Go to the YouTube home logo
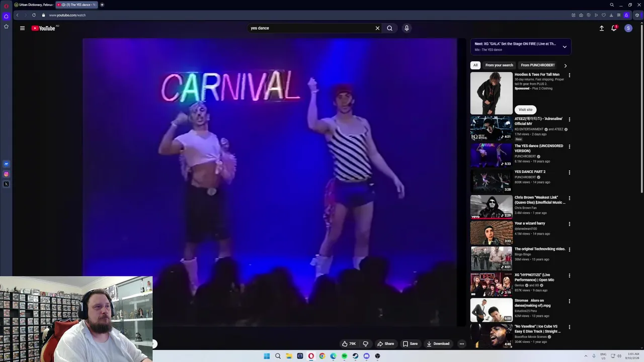 pyautogui.click(x=43, y=28)
